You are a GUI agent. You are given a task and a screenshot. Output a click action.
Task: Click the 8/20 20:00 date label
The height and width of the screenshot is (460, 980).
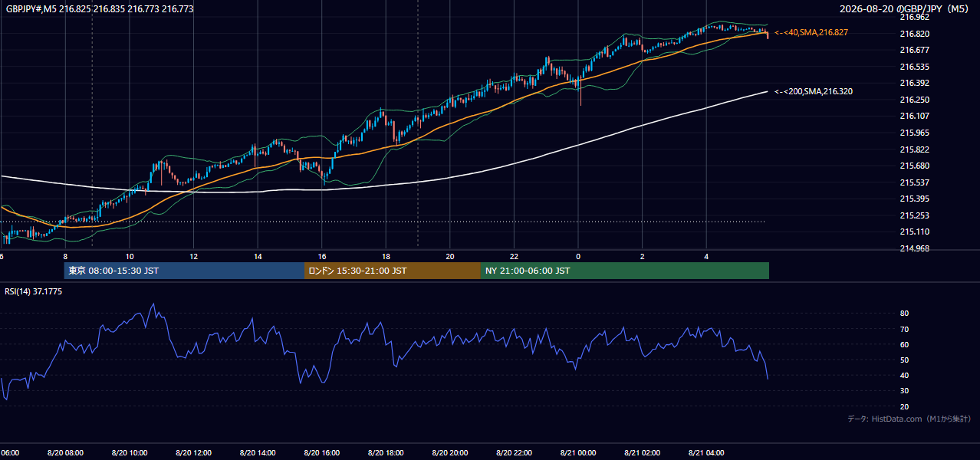point(450,452)
